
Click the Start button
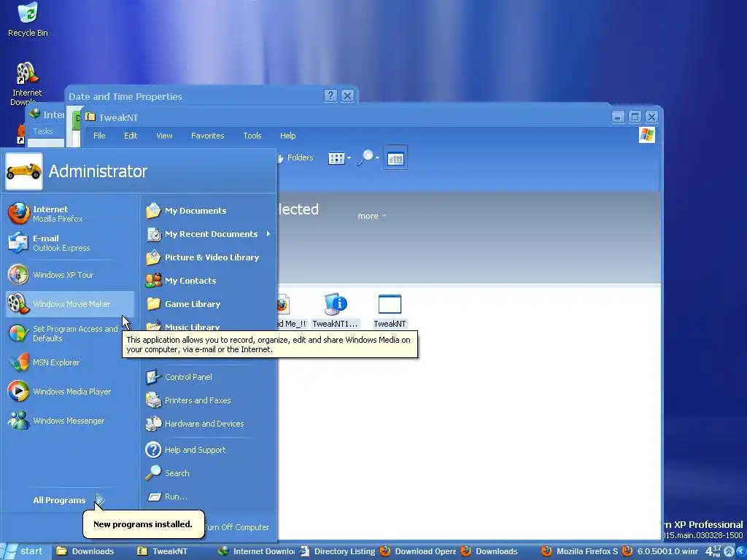[24, 551]
